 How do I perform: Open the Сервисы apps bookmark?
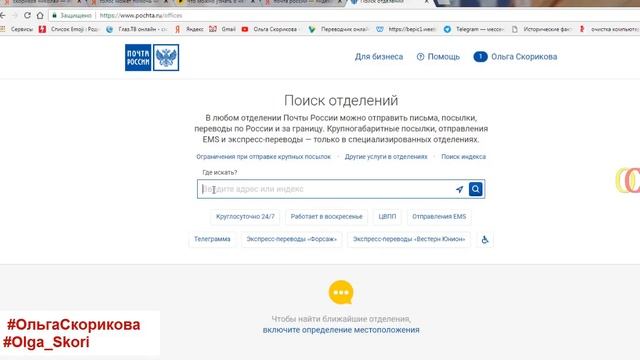click(x=17, y=29)
